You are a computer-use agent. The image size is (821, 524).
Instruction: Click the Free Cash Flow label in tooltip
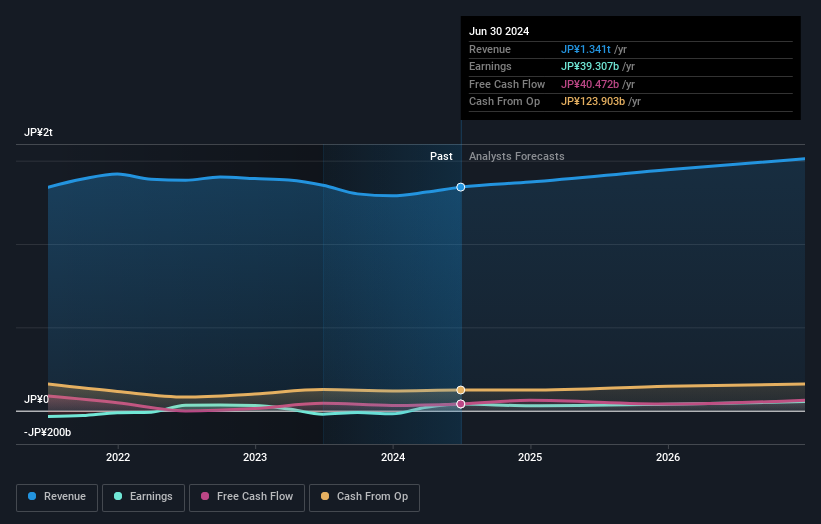point(507,84)
